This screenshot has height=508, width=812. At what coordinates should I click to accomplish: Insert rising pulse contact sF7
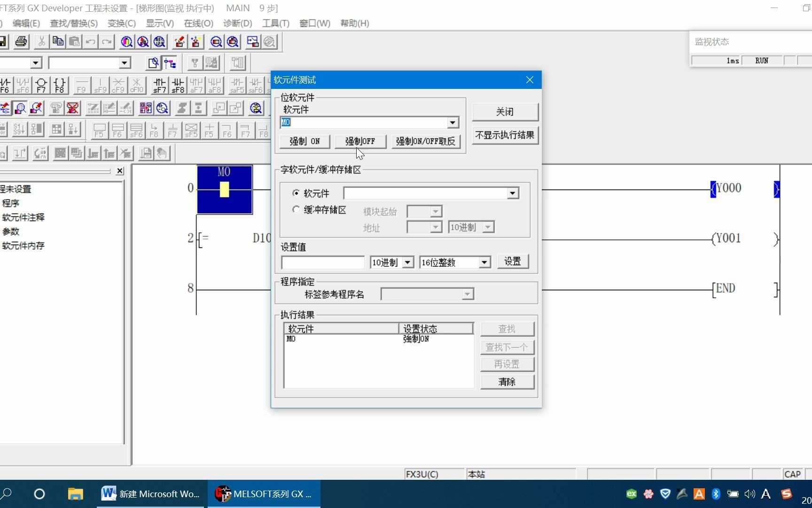coord(160,85)
